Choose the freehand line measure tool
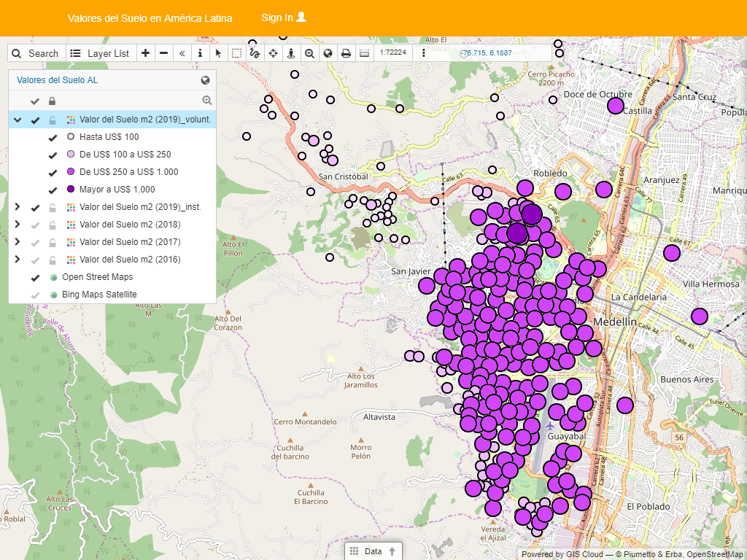This screenshot has width=747, height=560. pyautogui.click(x=255, y=53)
